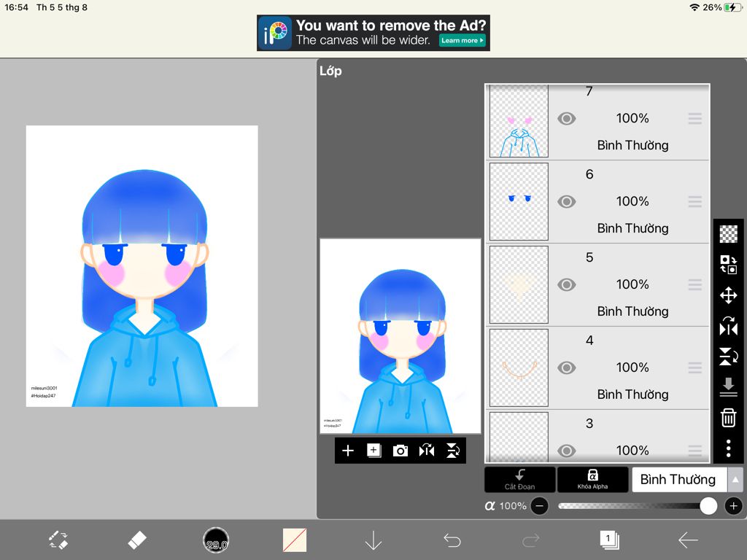Viewport: 747px width, 560px height.
Task: Tap the checkerboard transparency icon
Action: pyautogui.click(x=729, y=234)
